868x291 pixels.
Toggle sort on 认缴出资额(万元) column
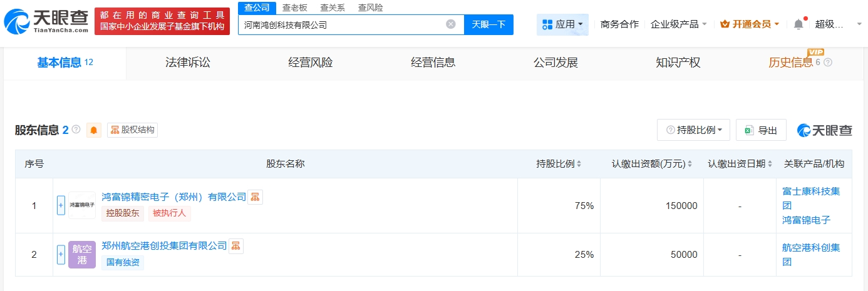coord(690,164)
